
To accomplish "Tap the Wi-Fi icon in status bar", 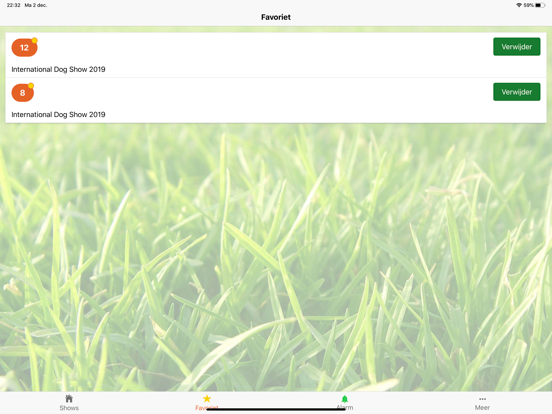I will click(x=519, y=5).
